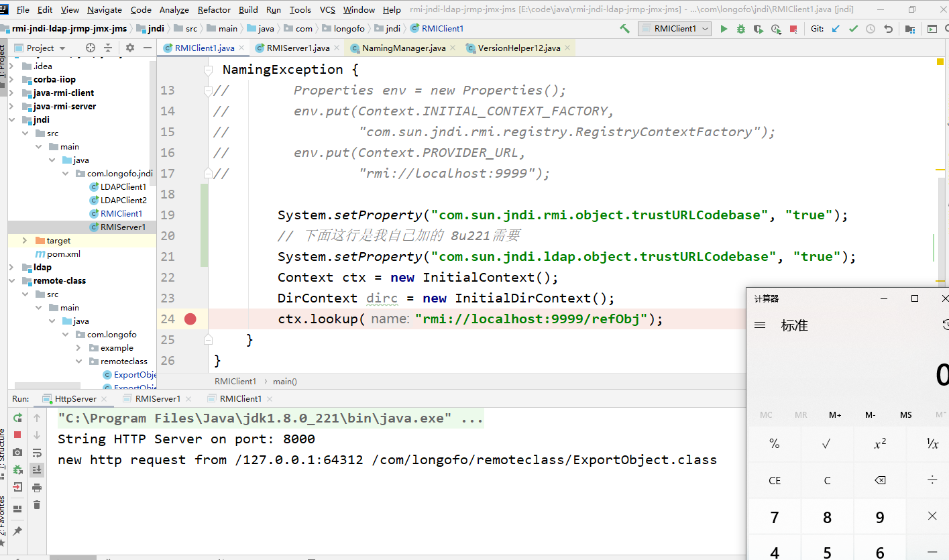Click the calculator x² button

click(880, 444)
